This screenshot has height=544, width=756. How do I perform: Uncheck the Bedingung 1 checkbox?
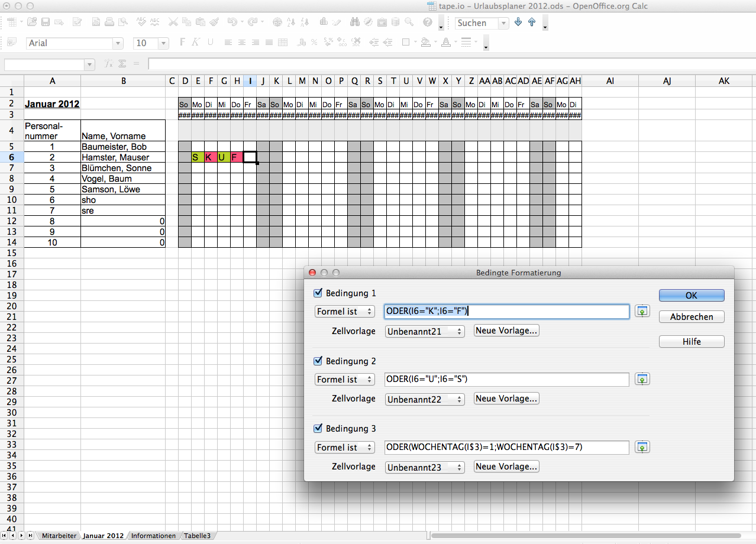pyautogui.click(x=318, y=293)
